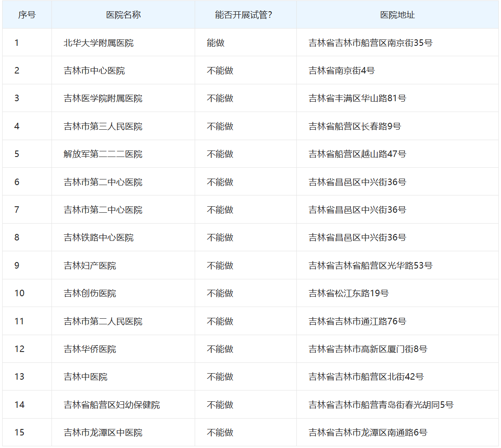
Task: Select address 吉林省吉林市通江路76号
Action: tap(357, 322)
